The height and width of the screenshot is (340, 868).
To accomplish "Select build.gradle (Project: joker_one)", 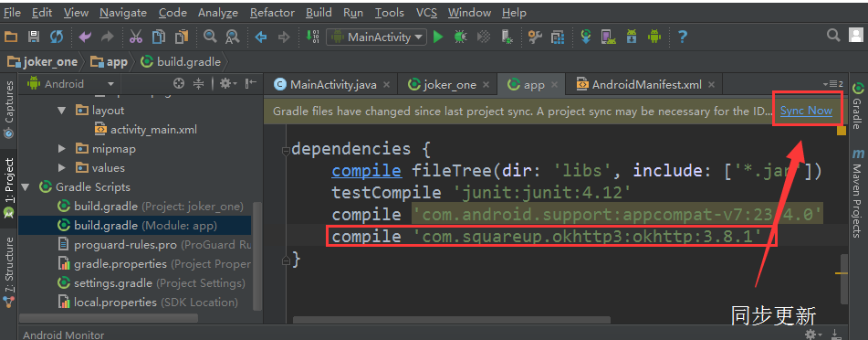I will 151,207.
